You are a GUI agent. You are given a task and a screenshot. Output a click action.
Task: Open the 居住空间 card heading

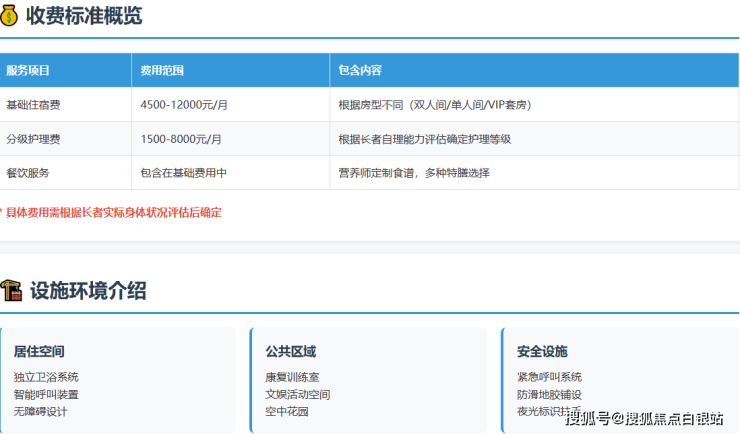pyautogui.click(x=39, y=352)
